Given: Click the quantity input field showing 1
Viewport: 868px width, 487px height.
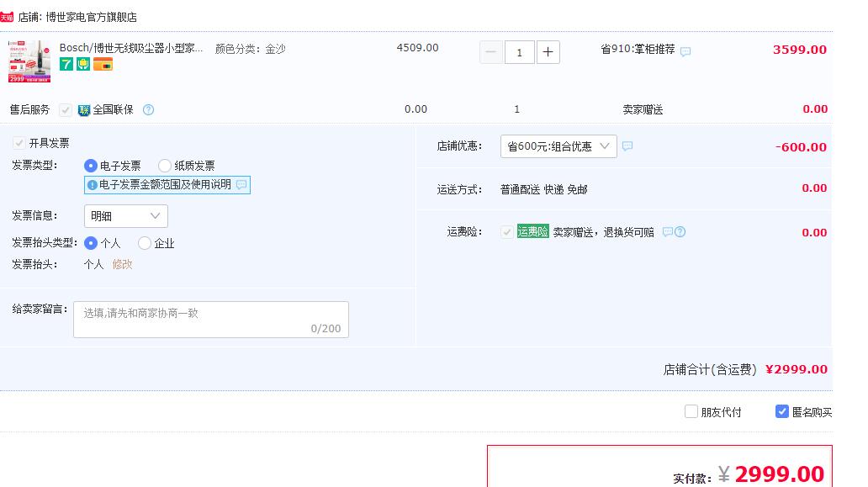Looking at the screenshot, I should [519, 52].
